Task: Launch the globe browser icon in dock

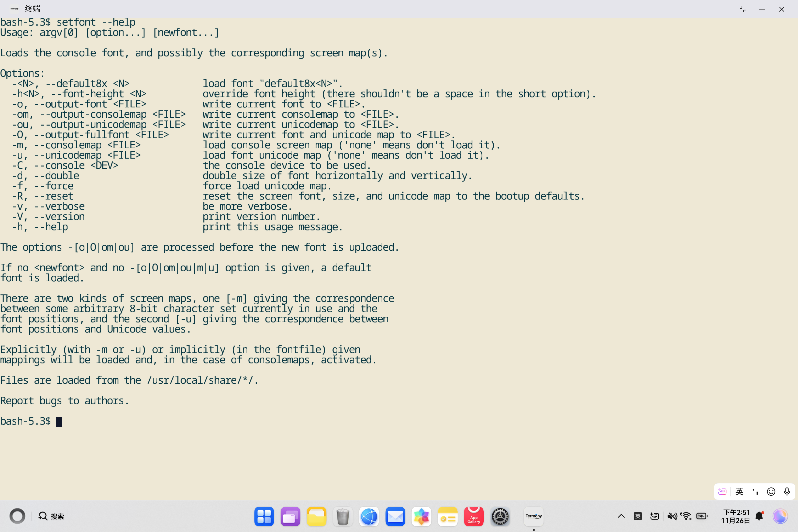Action: pos(369,516)
